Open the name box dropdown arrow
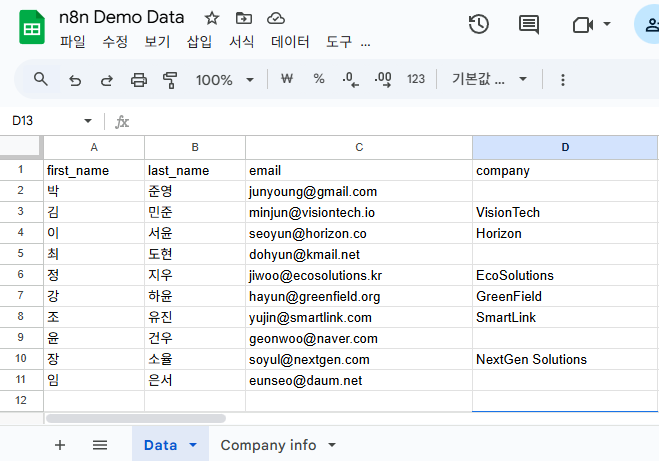659x461 pixels. pos(88,121)
